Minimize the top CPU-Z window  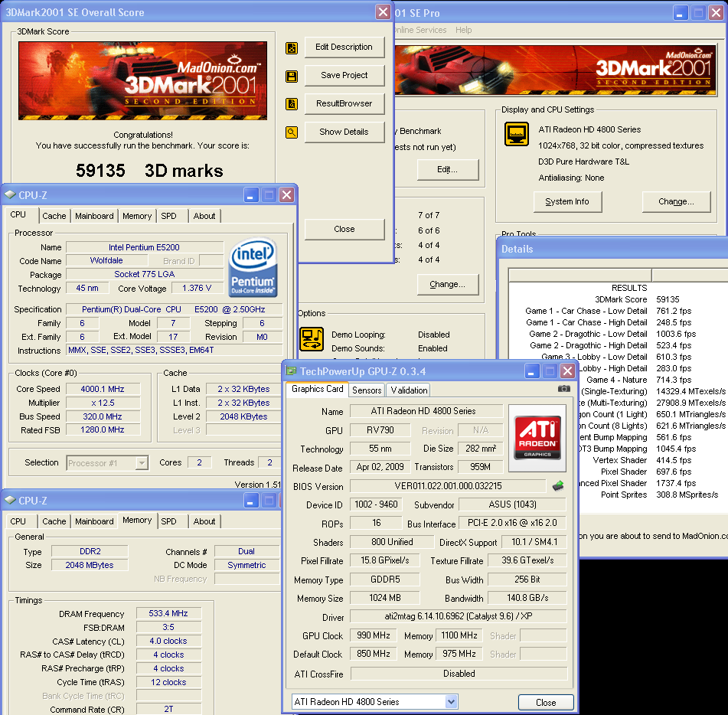pos(251,195)
